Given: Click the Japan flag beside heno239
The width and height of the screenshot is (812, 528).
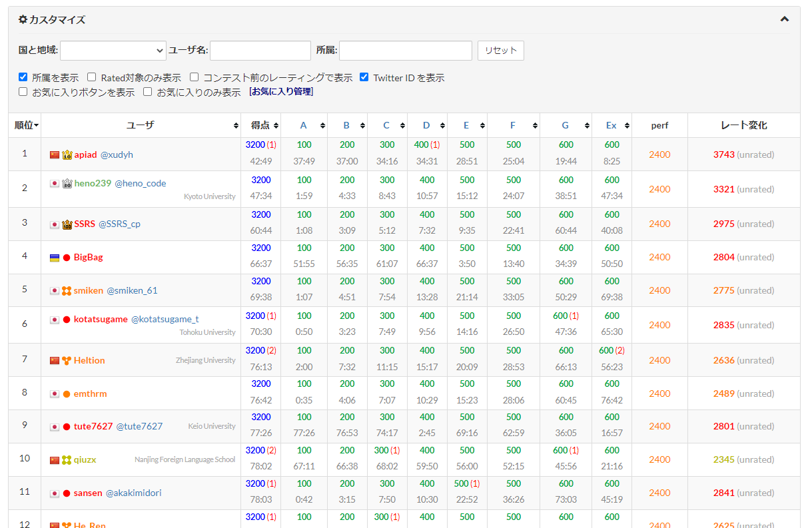Looking at the screenshot, I should (55, 184).
